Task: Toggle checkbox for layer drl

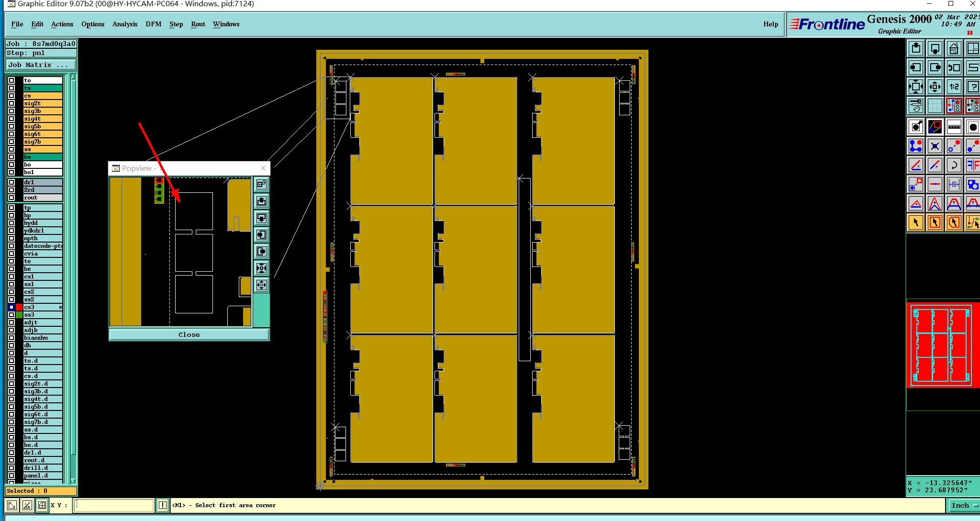Action: pyautogui.click(x=11, y=182)
